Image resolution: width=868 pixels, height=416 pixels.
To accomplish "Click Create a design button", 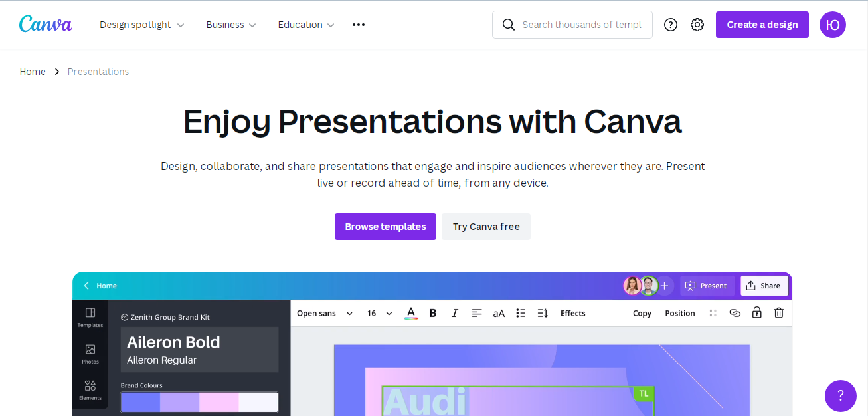I will 762,25.
